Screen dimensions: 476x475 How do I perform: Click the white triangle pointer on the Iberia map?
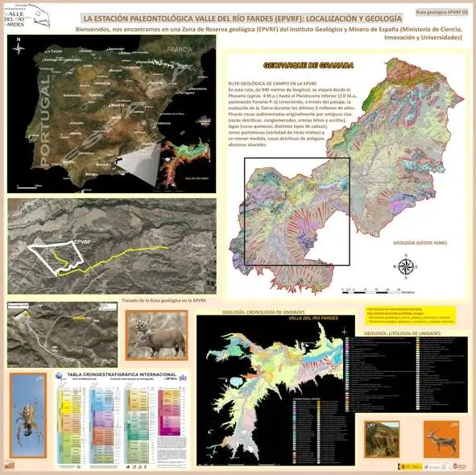[x=139, y=164]
